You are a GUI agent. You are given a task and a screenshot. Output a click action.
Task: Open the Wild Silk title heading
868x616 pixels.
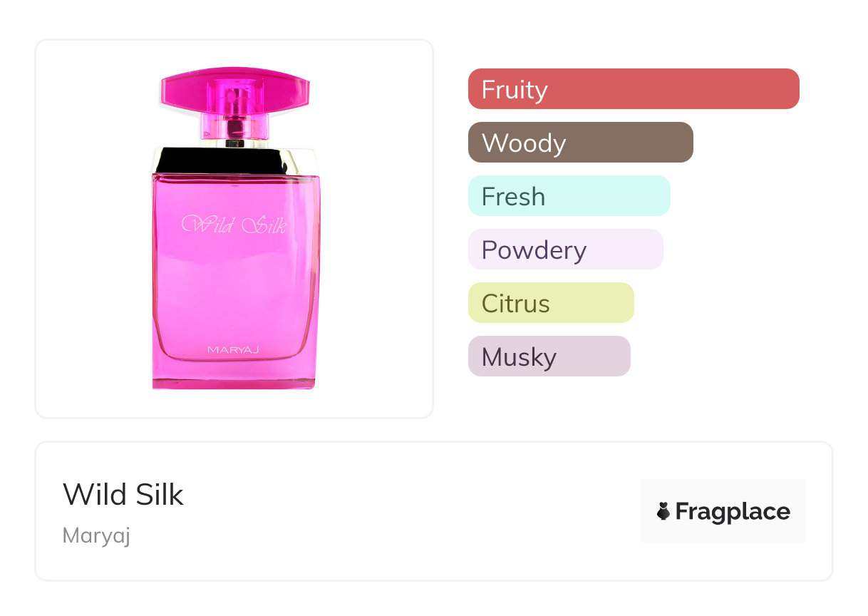pyautogui.click(x=123, y=495)
